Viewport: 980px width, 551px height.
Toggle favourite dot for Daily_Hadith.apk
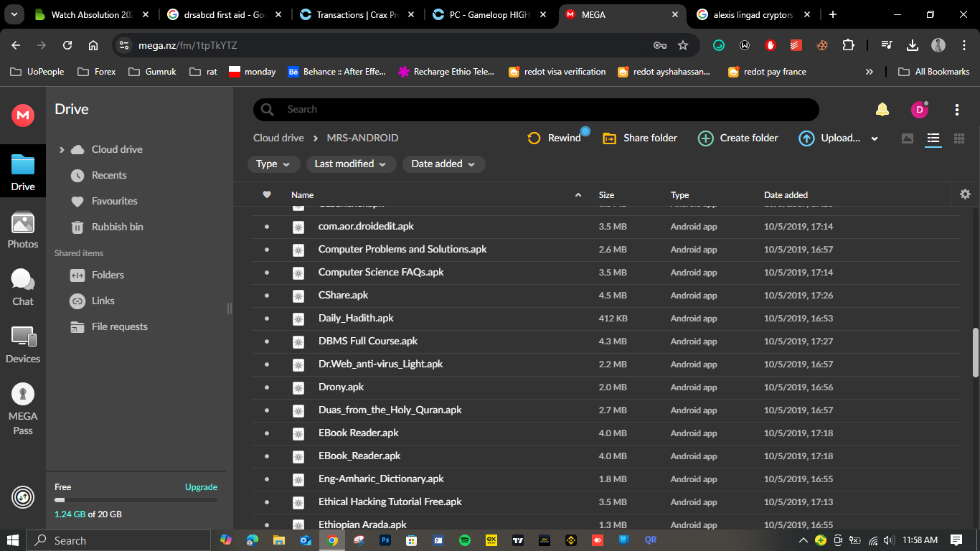tap(267, 319)
